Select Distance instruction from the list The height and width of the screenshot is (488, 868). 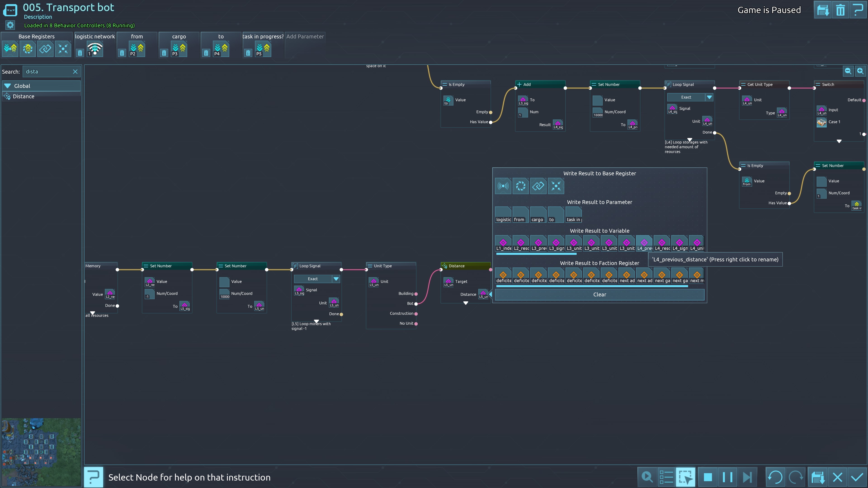tap(24, 96)
